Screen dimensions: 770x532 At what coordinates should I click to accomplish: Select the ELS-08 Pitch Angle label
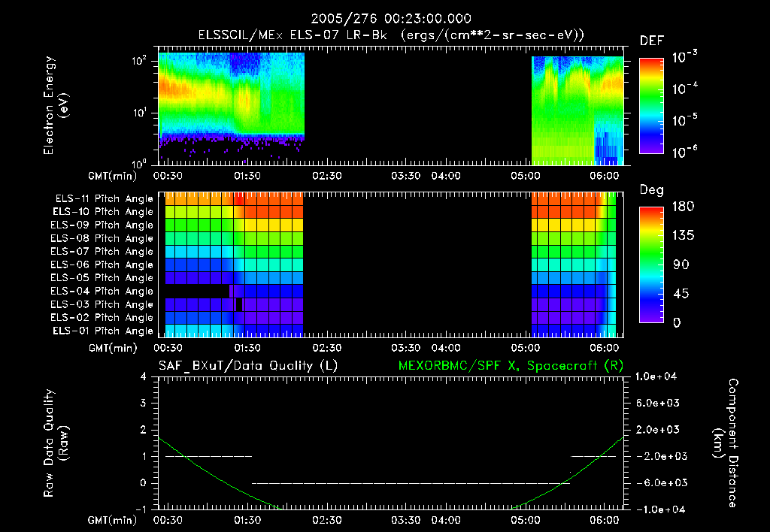[x=102, y=238]
